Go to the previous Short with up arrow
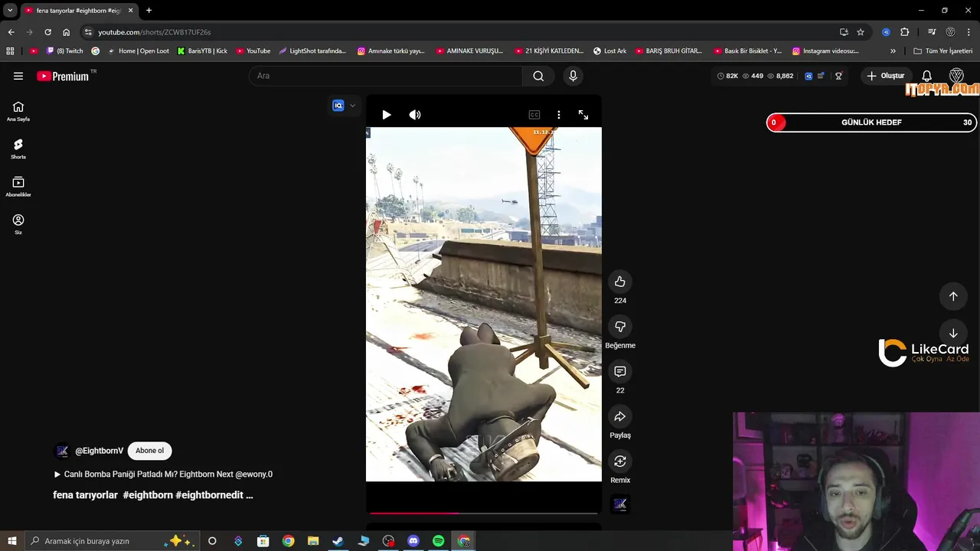 click(x=953, y=296)
